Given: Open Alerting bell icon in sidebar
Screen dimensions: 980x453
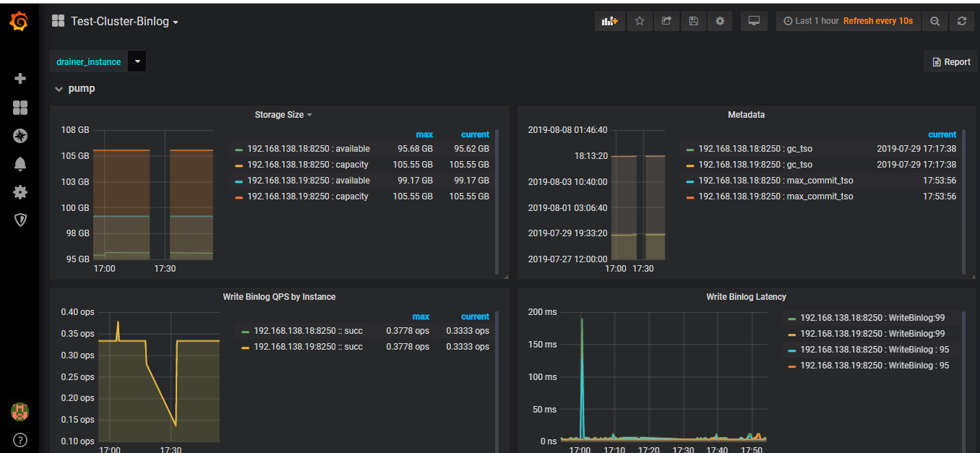Looking at the screenshot, I should (x=20, y=164).
